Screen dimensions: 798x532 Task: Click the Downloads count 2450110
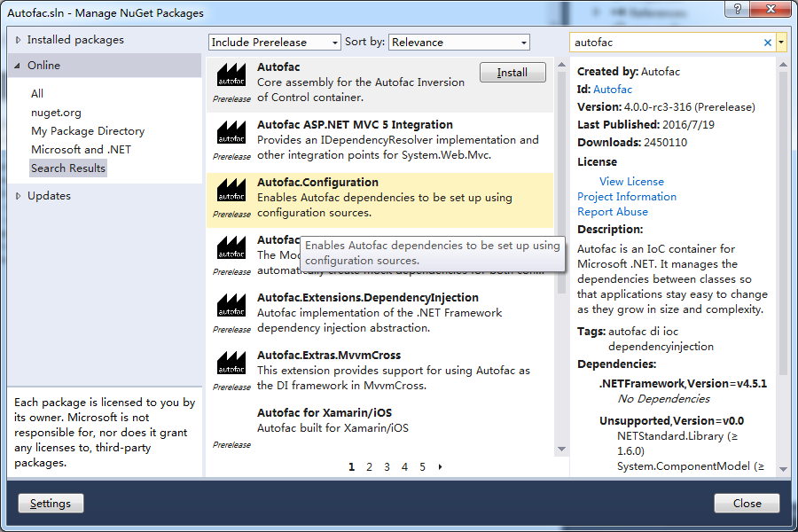(x=665, y=143)
